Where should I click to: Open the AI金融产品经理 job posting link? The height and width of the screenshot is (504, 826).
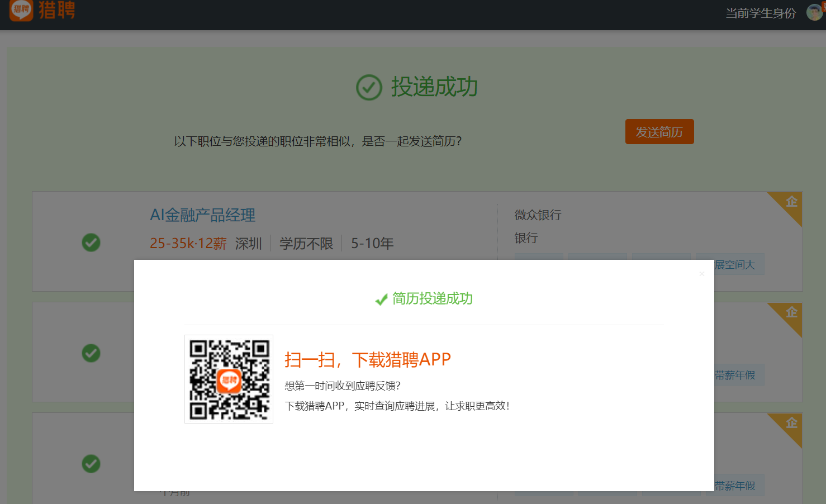(202, 215)
